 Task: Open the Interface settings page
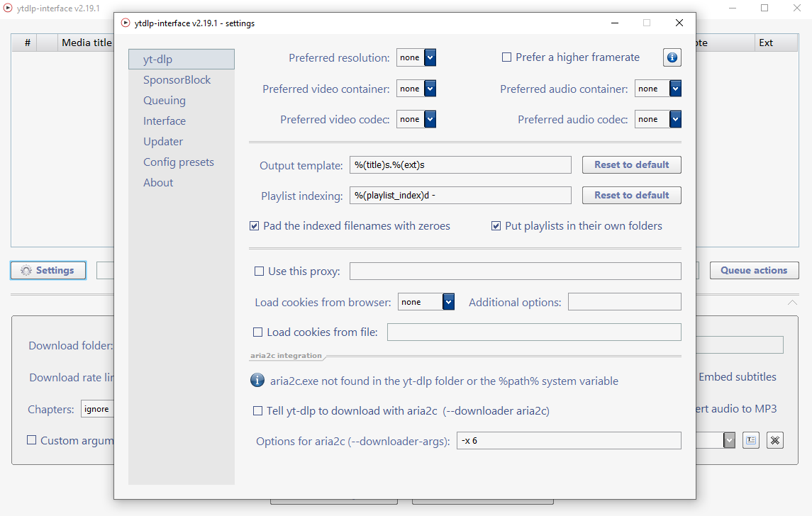pyautogui.click(x=182, y=120)
